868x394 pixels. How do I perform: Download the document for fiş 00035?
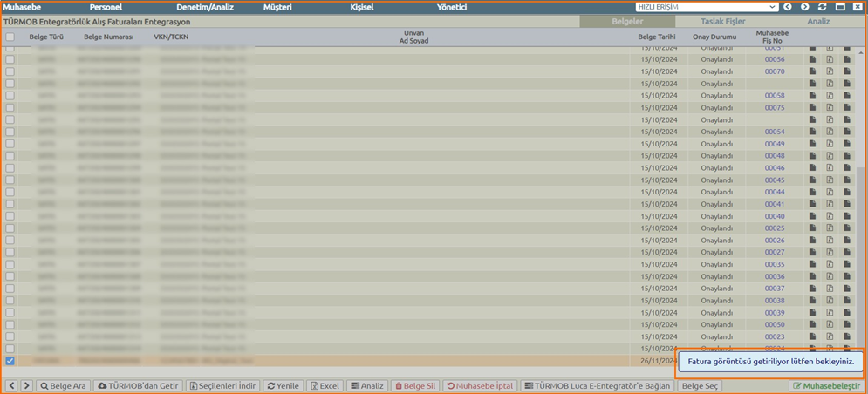click(830, 264)
